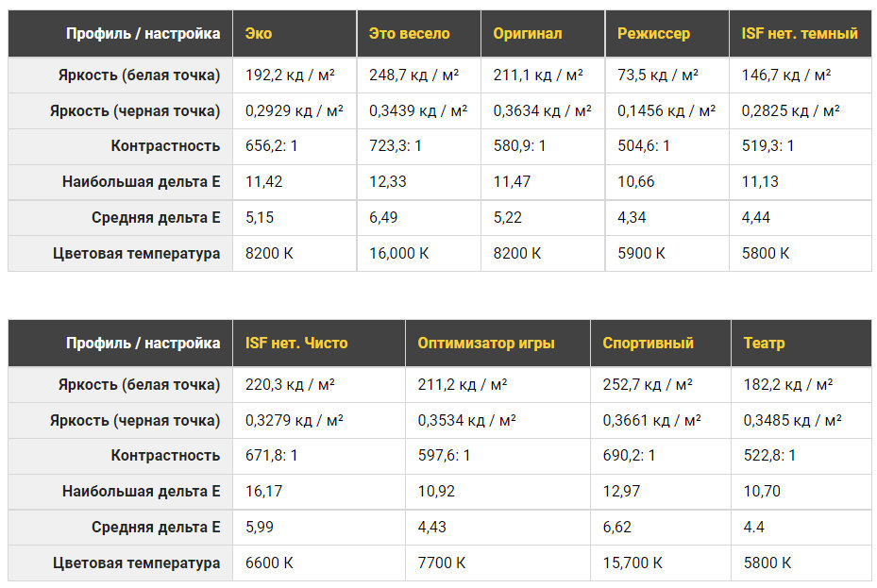Select the Режиссер column header
This screenshot has height=588, width=877.
coord(653,34)
